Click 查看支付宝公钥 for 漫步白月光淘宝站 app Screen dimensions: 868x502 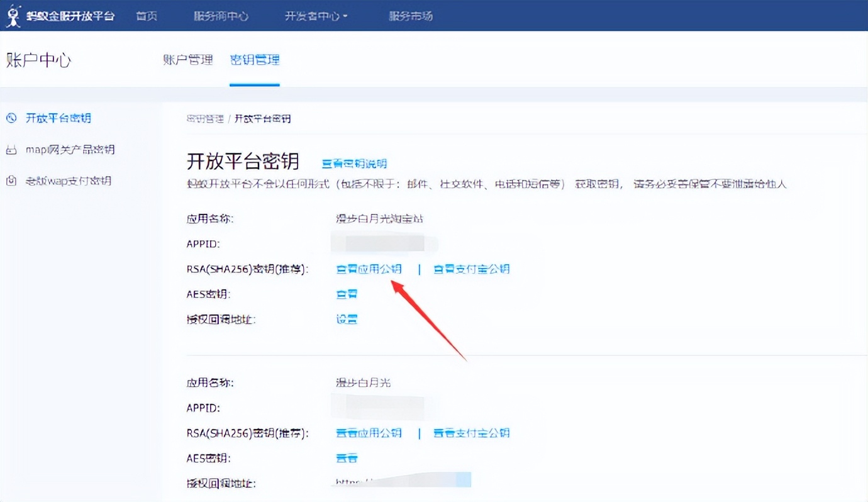[471, 269]
